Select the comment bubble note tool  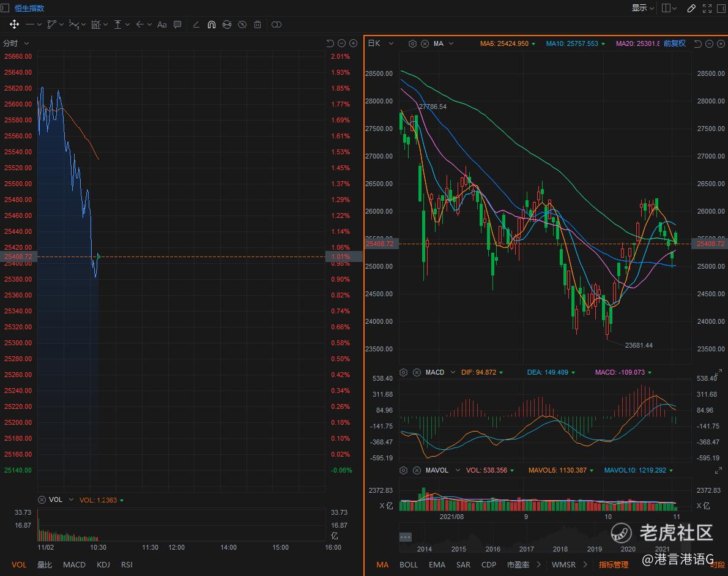tap(177, 24)
